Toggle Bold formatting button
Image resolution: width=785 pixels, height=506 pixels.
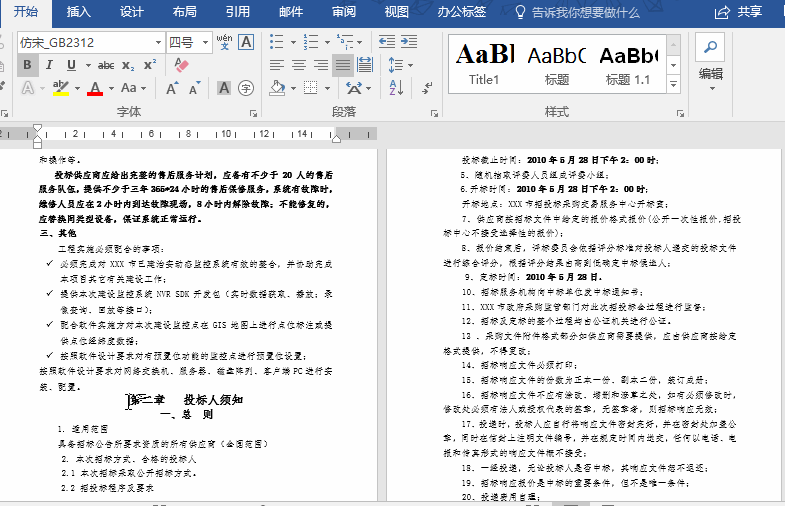pyautogui.click(x=28, y=65)
